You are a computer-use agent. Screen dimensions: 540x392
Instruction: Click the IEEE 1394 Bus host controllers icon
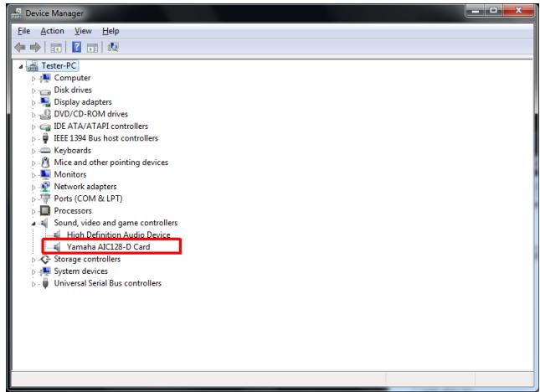(45, 138)
